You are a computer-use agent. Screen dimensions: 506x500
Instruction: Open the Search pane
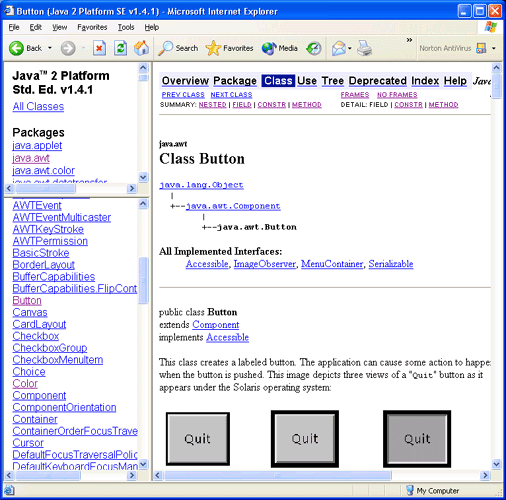click(178, 48)
